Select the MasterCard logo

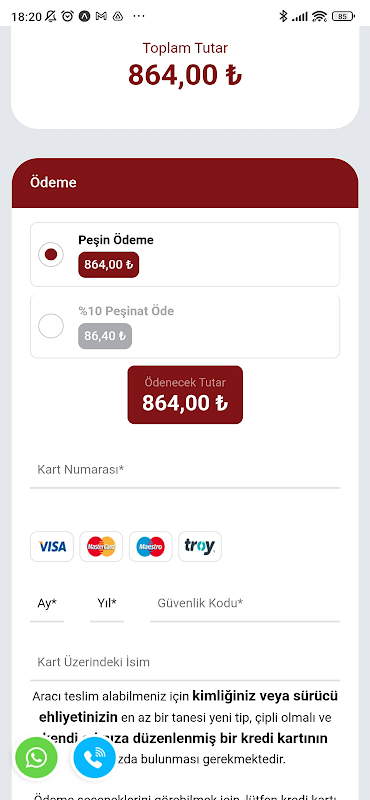point(101,546)
